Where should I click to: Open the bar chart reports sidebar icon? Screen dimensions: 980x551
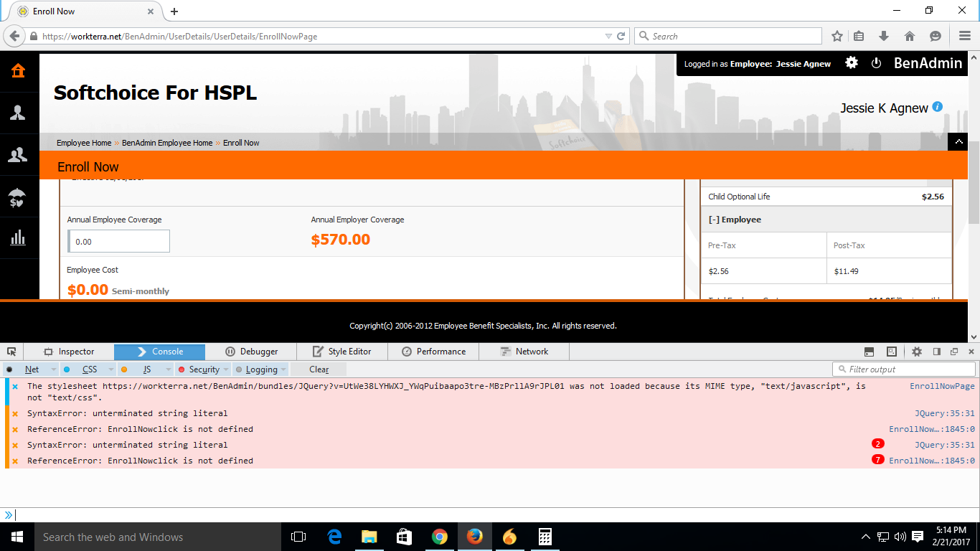coord(18,238)
